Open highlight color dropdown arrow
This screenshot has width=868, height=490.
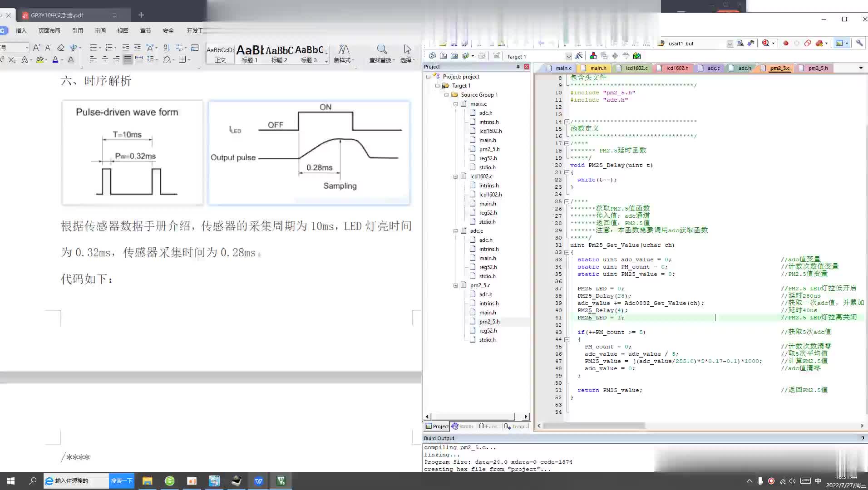click(x=46, y=60)
